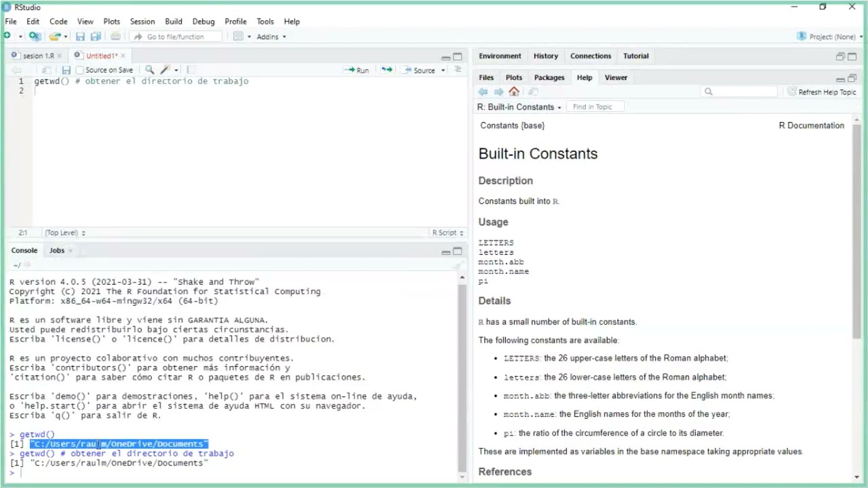Click the Create a Project icon
The height and width of the screenshot is (488, 868).
click(x=35, y=37)
